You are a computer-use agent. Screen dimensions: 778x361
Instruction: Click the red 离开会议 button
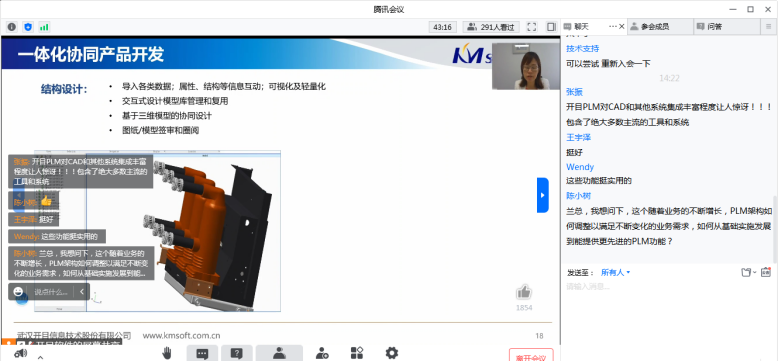tap(531, 355)
